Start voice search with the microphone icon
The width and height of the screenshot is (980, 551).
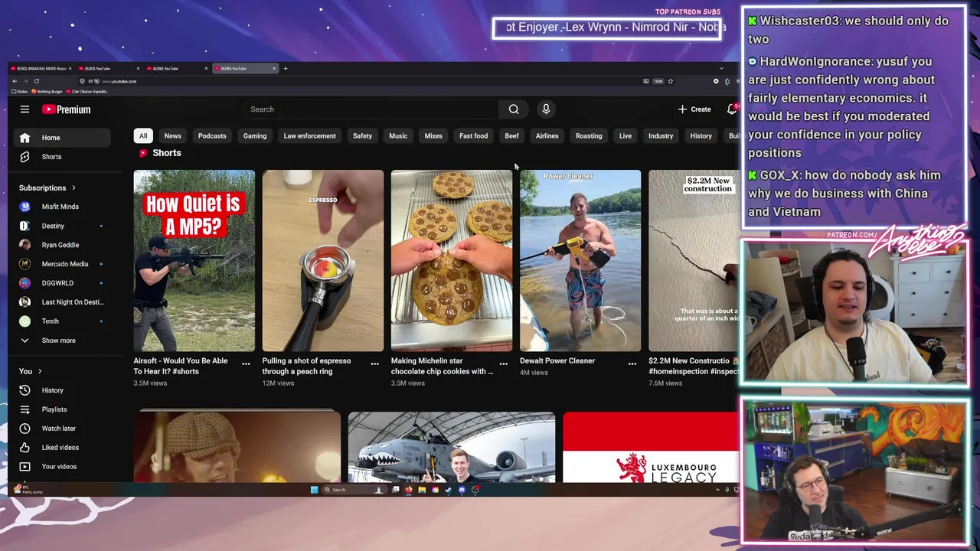point(546,109)
